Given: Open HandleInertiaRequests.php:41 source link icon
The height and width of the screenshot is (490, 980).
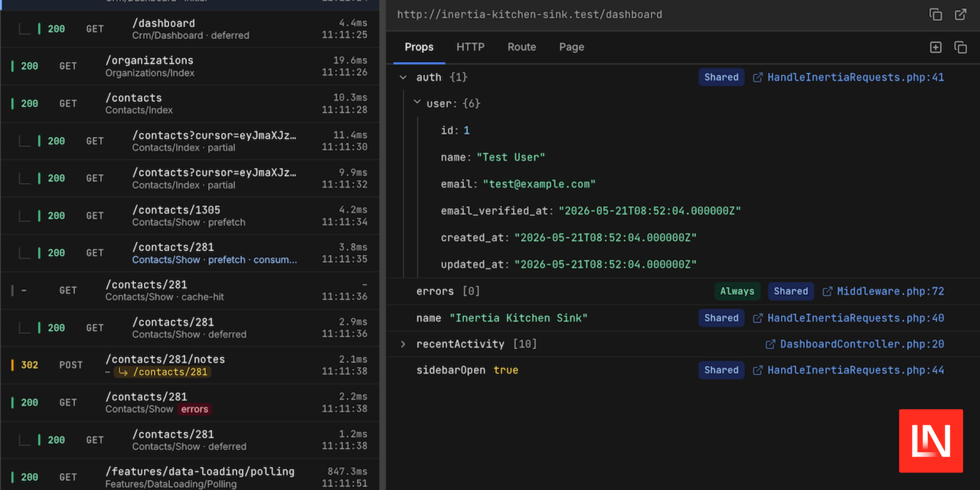Looking at the screenshot, I should tap(757, 78).
